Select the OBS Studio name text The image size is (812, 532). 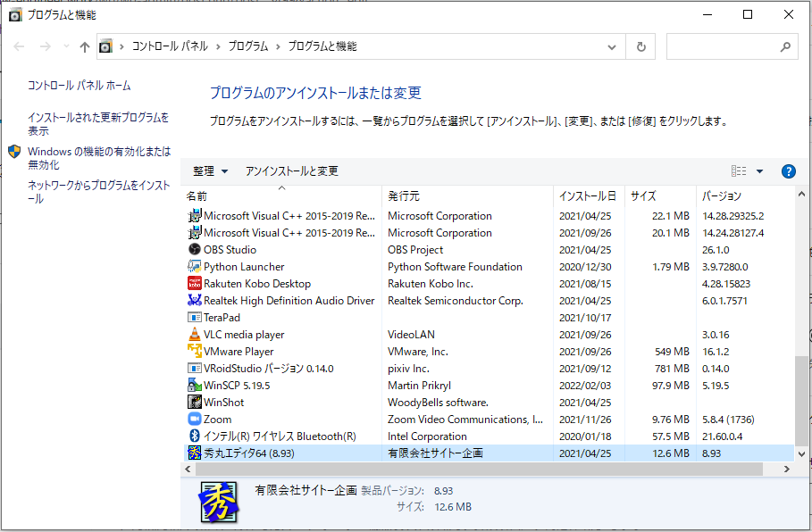click(230, 250)
